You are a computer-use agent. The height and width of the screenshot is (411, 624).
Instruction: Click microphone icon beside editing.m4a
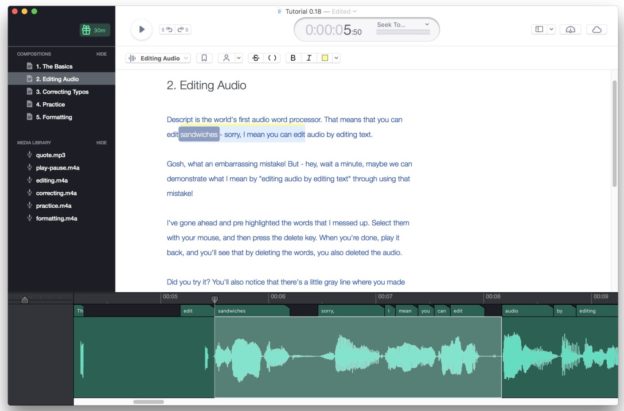(x=29, y=180)
